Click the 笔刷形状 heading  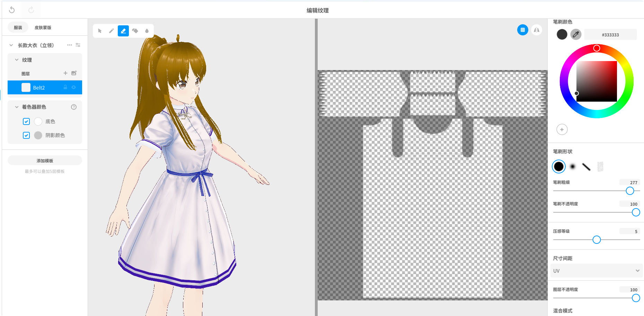click(563, 152)
